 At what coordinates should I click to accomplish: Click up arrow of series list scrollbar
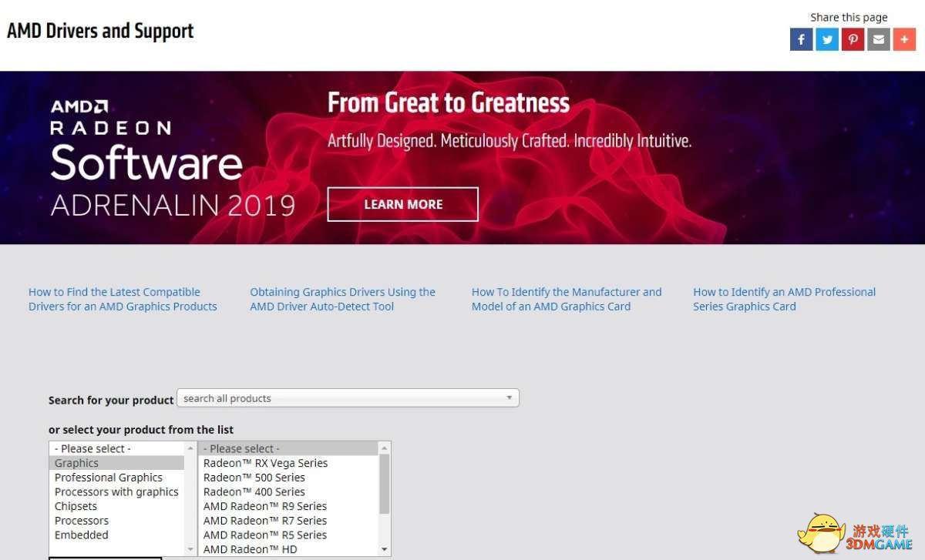pyautogui.click(x=385, y=448)
